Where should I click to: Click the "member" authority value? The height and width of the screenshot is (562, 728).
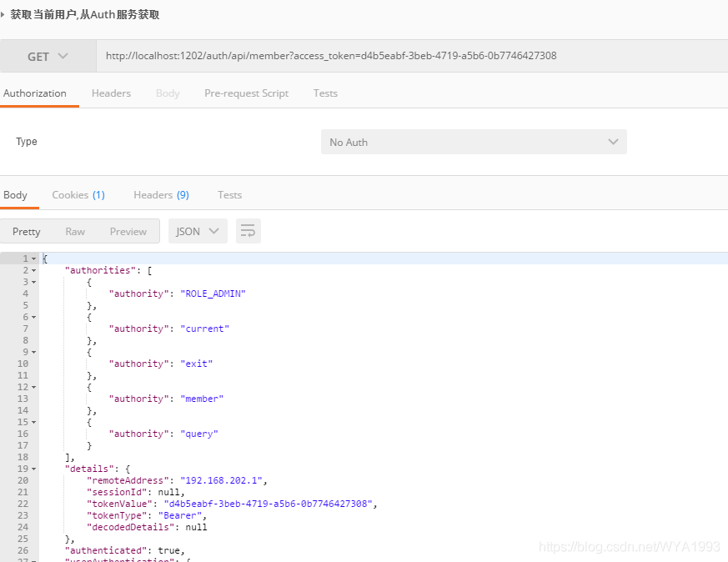[x=202, y=399]
